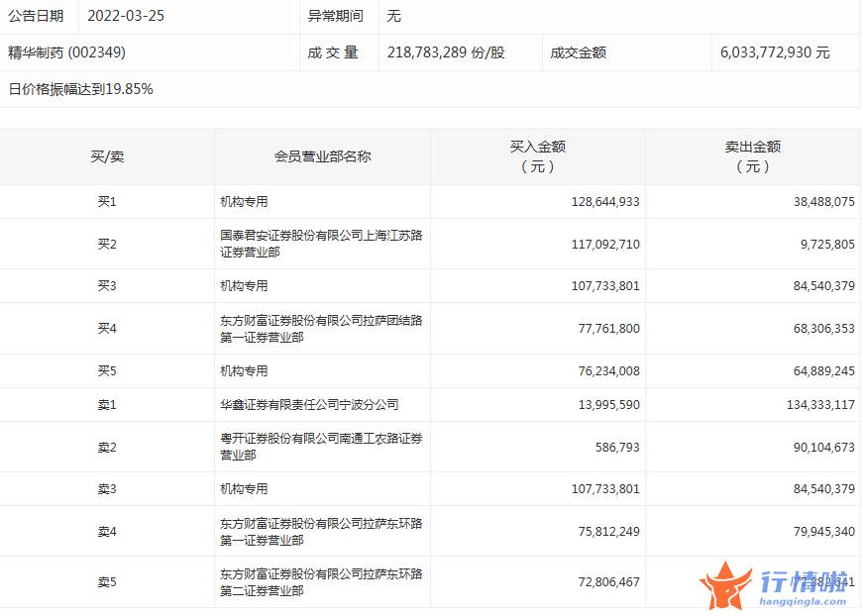
Task: Click 东方财富证券拉萨团结路第一证券营业部 name
Action: (321, 329)
